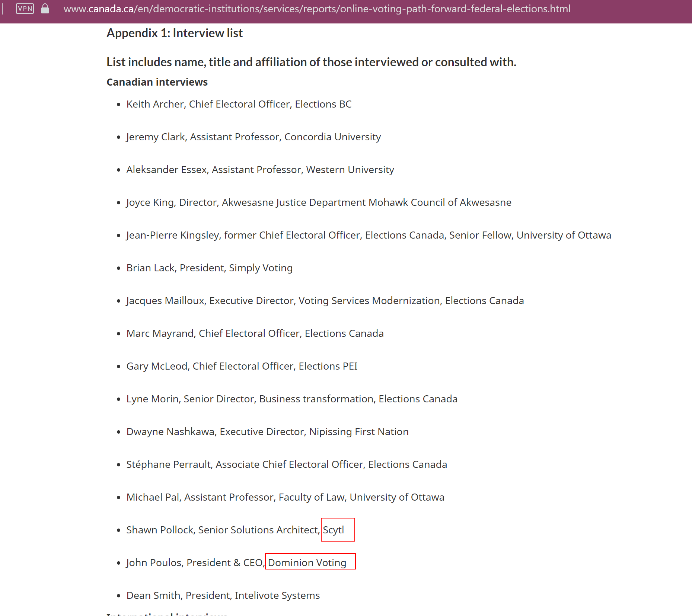Screen dimensions: 692x616
Task: Click the Gary McLeod, Elections PEI entry
Action: pyautogui.click(x=242, y=366)
